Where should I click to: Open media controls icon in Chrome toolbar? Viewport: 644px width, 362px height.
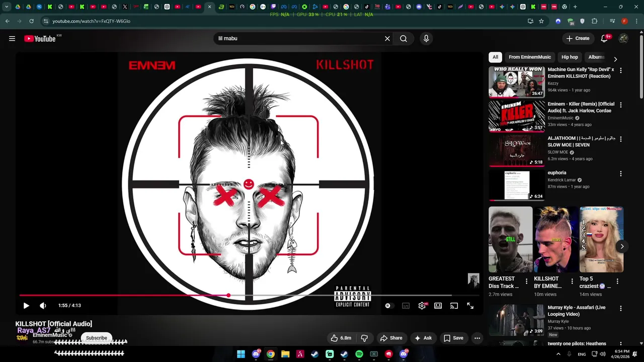click(612, 21)
